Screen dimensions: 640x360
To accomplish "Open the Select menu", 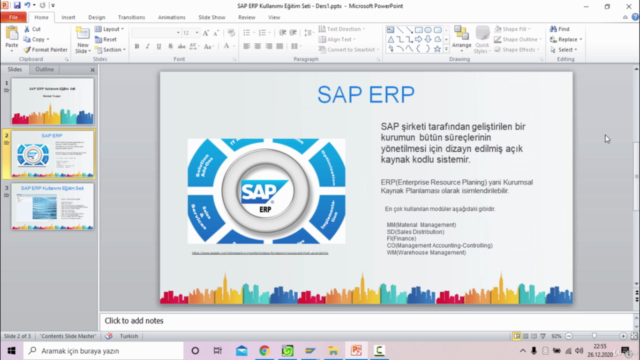I will pos(564,50).
